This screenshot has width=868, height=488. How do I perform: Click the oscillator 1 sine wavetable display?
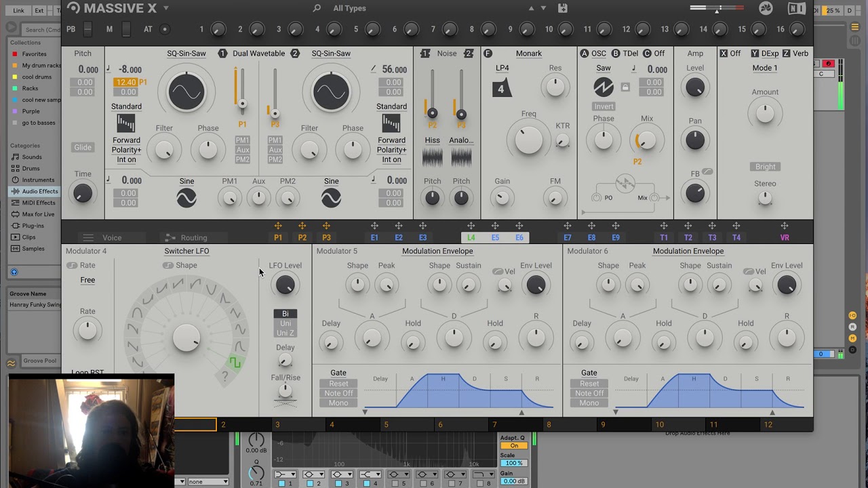click(x=186, y=91)
